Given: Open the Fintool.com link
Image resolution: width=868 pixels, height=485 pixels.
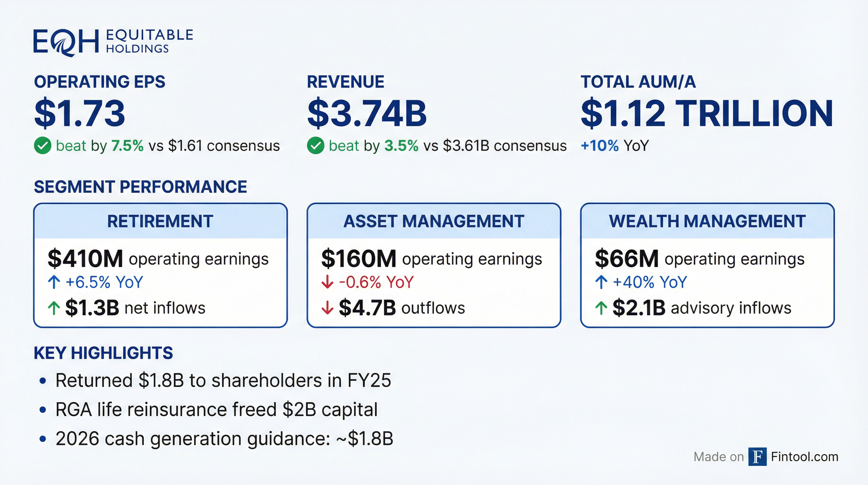Looking at the screenshot, I should pos(804,457).
